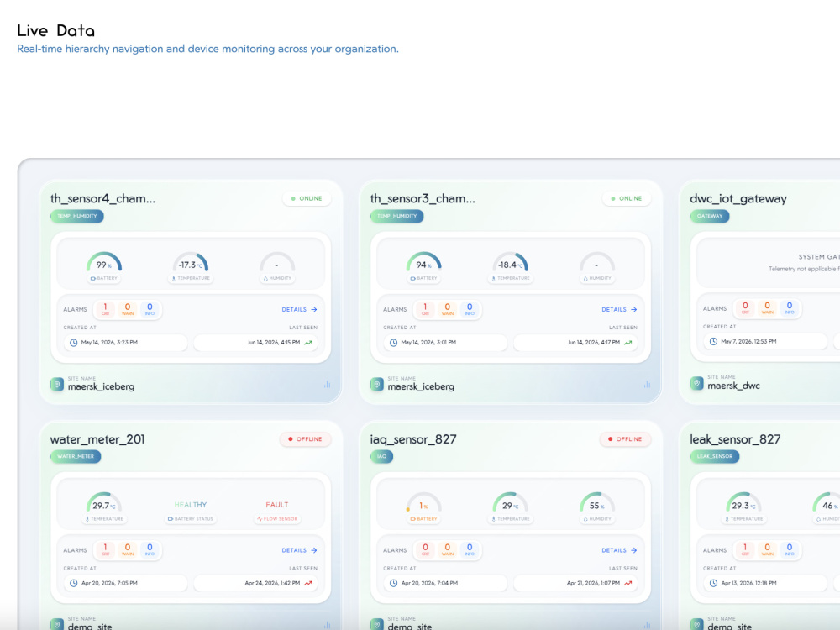The height and width of the screenshot is (630, 840).
Task: Click the site location icon on th_sensor3_cham card
Action: (x=376, y=385)
